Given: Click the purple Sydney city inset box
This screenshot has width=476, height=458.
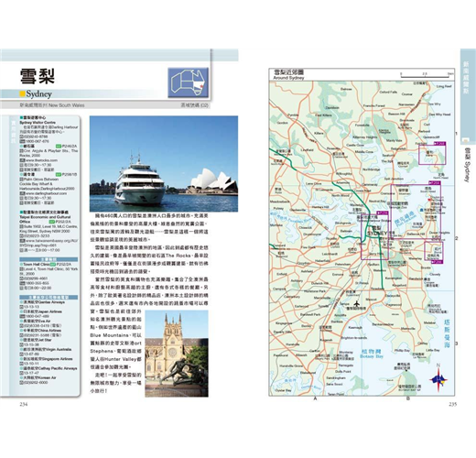Looking at the screenshot, I should point(374,235).
